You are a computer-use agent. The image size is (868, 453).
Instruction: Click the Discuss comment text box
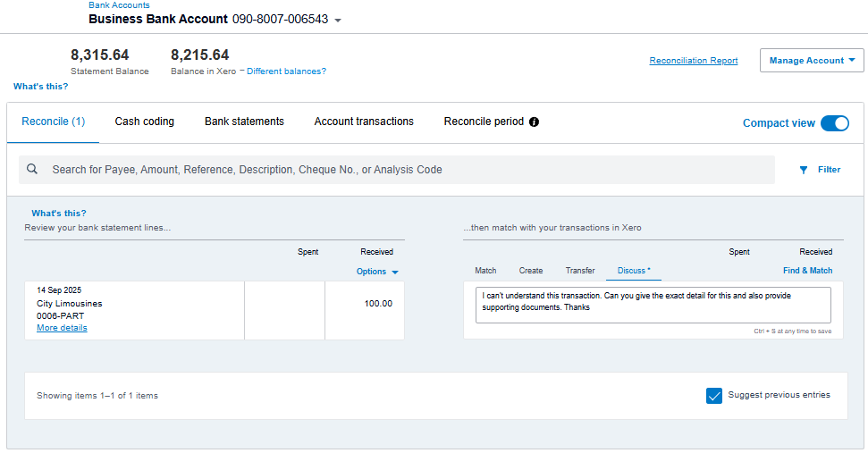(653, 304)
